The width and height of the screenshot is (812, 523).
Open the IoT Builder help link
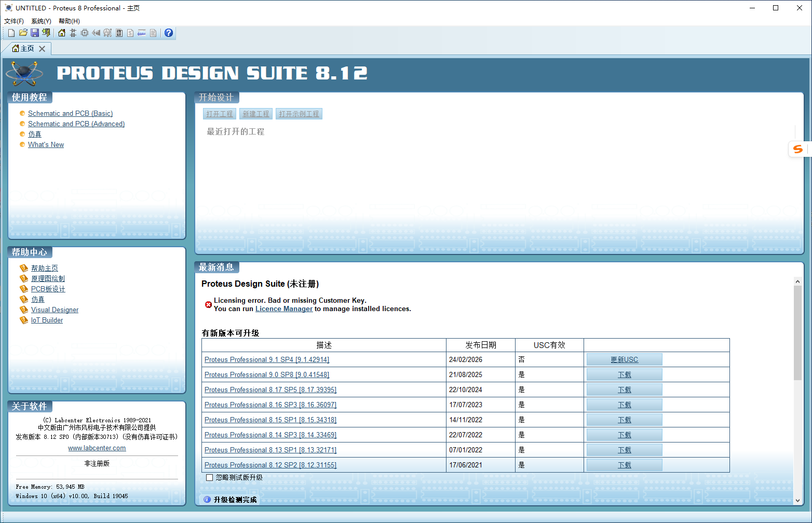(x=47, y=320)
